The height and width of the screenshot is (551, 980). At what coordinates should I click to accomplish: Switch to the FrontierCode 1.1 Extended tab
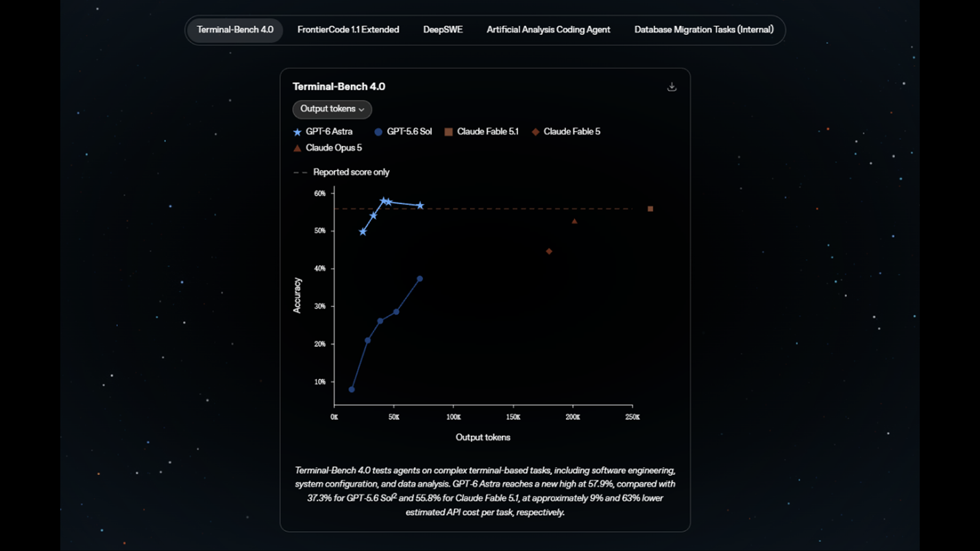(348, 30)
